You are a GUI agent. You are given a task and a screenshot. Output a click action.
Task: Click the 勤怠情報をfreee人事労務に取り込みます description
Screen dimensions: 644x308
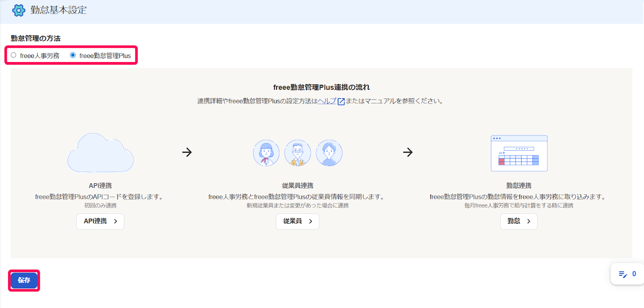tap(519, 197)
